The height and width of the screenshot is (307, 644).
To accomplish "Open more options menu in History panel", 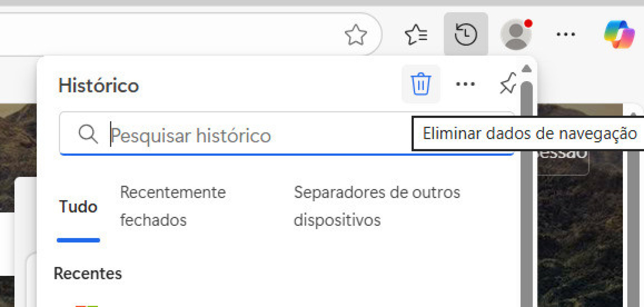I will (x=466, y=84).
